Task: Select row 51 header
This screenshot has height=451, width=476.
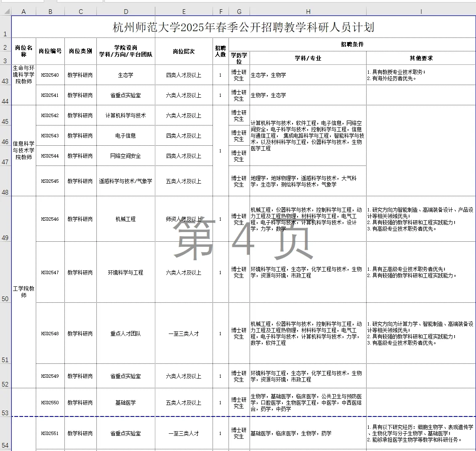Action: tap(5, 333)
